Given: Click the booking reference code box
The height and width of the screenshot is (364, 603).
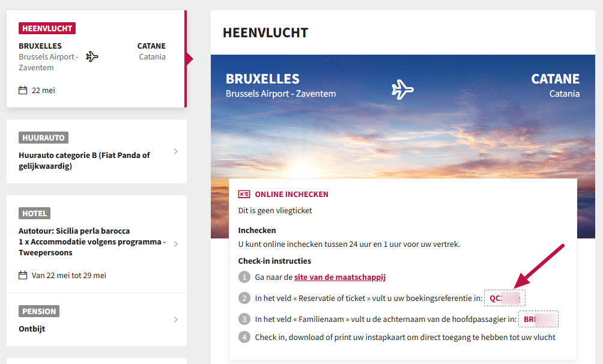Looking at the screenshot, I should coord(505,298).
